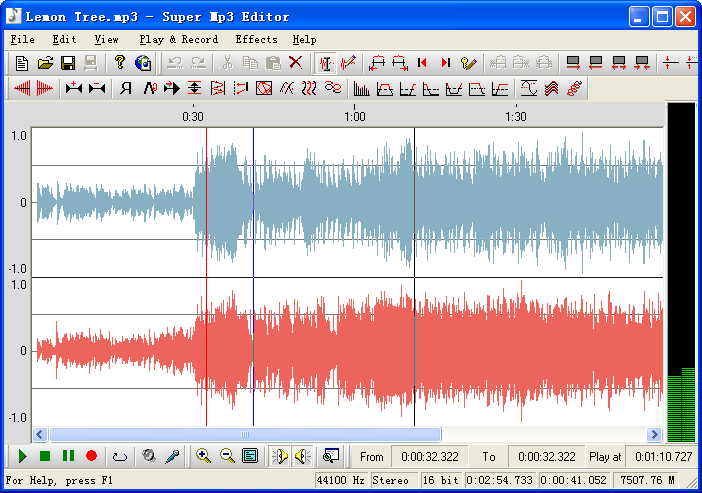
Task: Click the 1:00 mark on time ruler
Action: coord(355,117)
